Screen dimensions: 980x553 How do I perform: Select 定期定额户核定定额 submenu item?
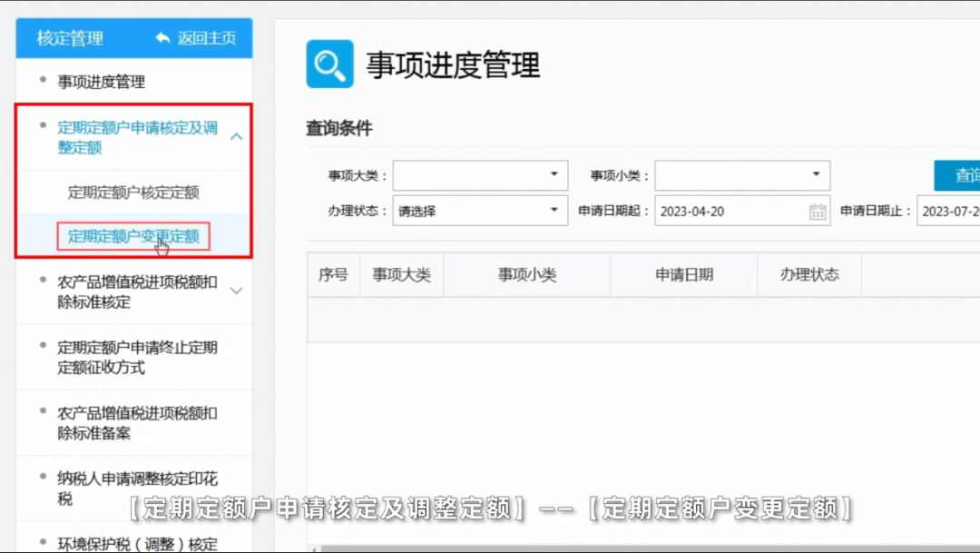133,193
